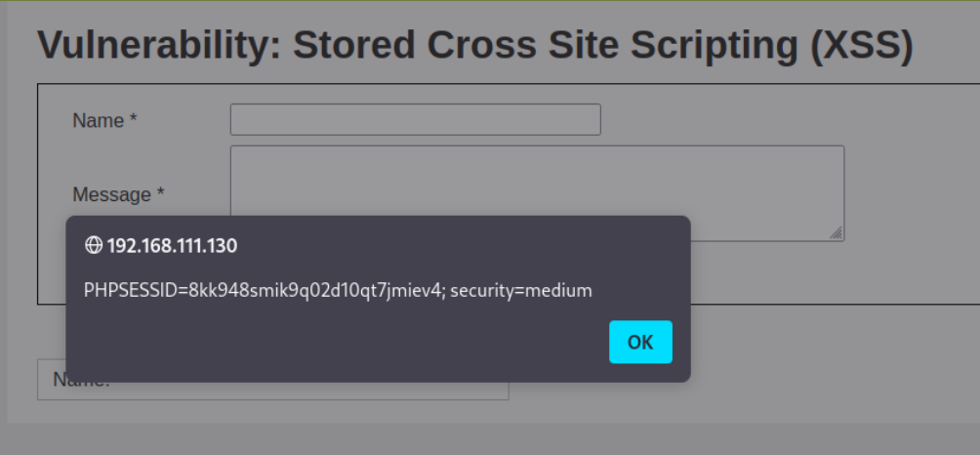Click the 192.168.111.130 origin text
Viewport: 980px width, 455px height.
point(172,245)
